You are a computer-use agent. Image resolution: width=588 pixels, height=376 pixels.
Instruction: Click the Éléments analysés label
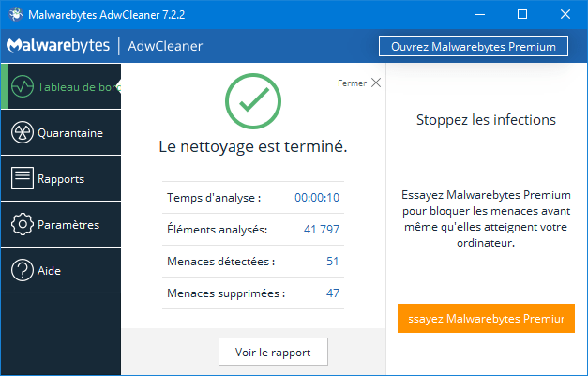click(x=218, y=229)
